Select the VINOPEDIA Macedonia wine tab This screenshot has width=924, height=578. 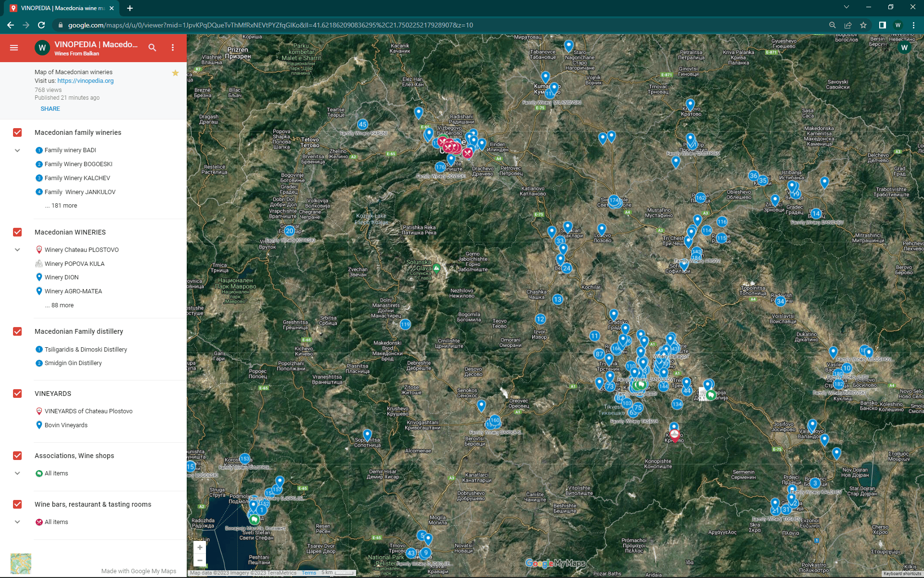63,8
